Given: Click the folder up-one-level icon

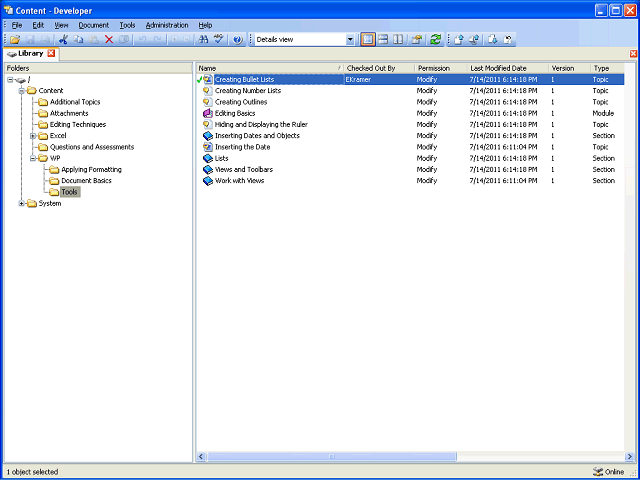Looking at the screenshot, I should [416, 40].
